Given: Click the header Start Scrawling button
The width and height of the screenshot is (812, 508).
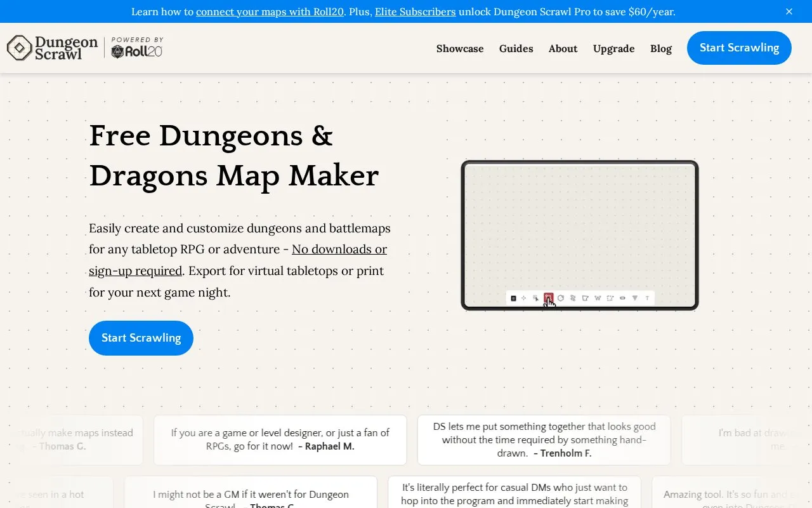Looking at the screenshot, I should click(x=739, y=48).
